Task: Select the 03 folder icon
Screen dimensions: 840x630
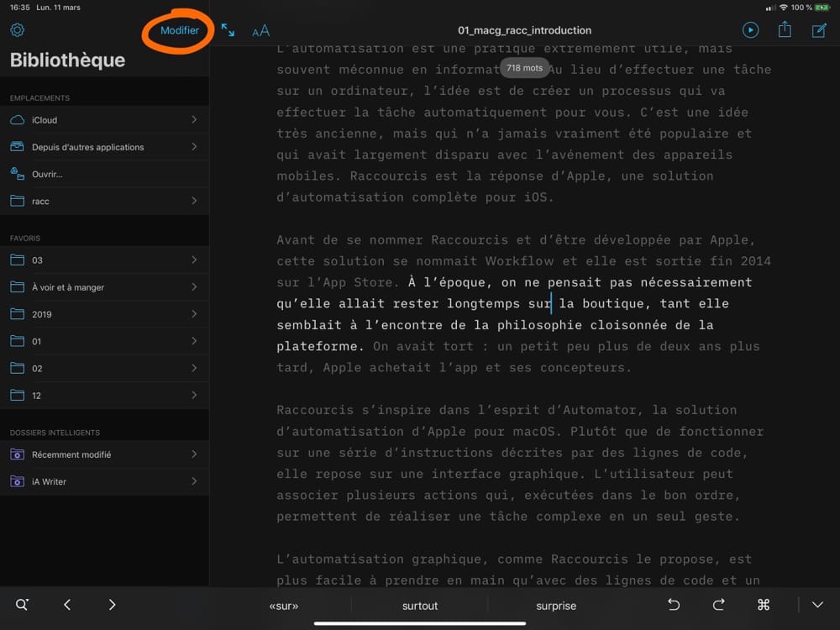Action: click(x=17, y=260)
